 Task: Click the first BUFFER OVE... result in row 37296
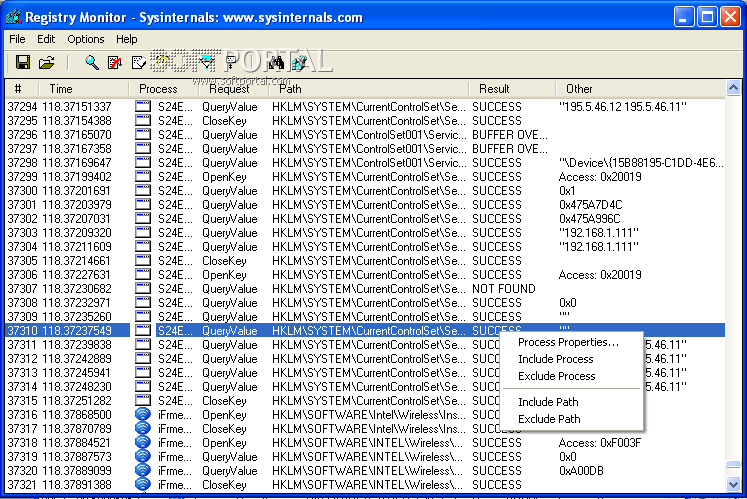click(x=510, y=135)
